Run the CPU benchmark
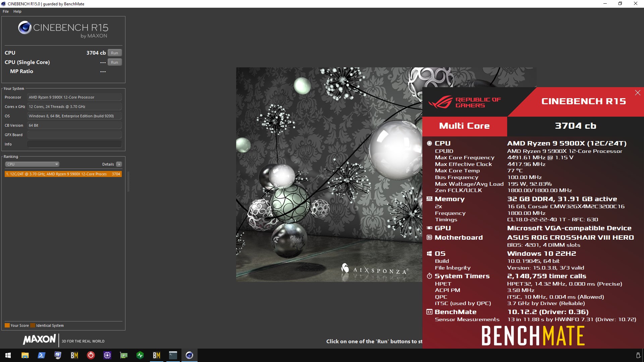 click(x=115, y=53)
